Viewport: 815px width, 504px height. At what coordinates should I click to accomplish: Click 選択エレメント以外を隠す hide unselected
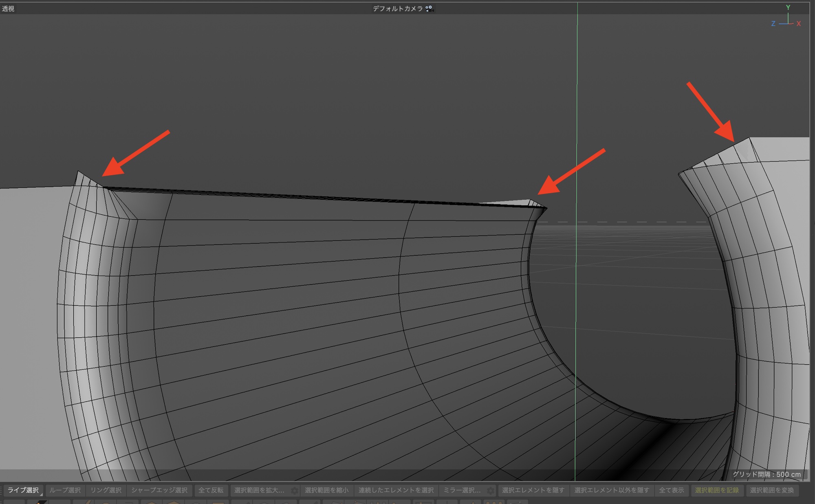(x=612, y=490)
